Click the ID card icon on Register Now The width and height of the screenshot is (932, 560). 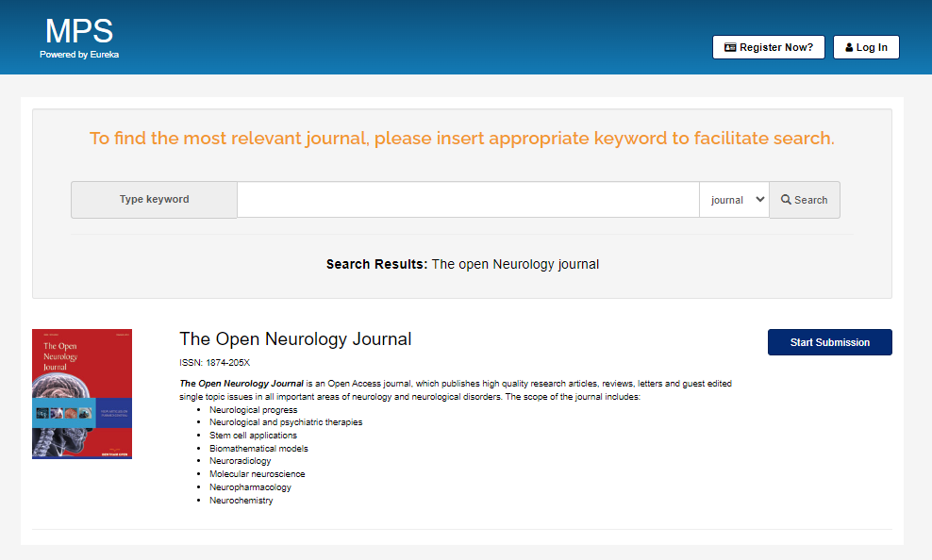tap(730, 47)
